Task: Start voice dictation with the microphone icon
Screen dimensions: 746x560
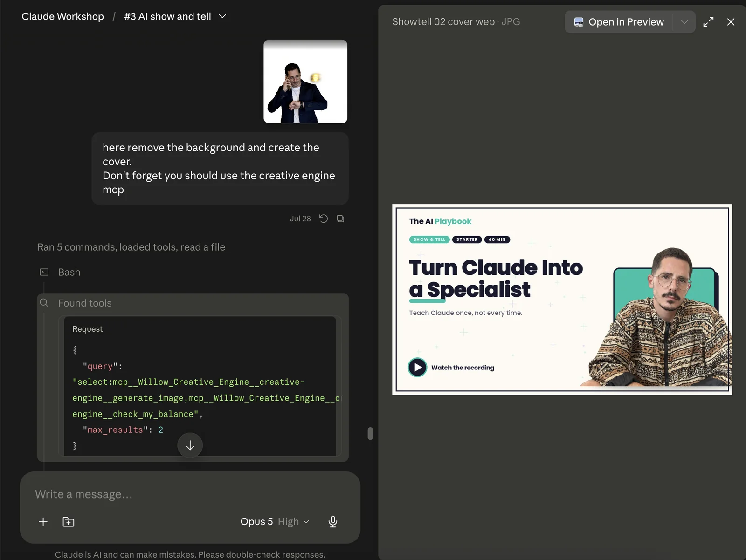Action: tap(333, 522)
